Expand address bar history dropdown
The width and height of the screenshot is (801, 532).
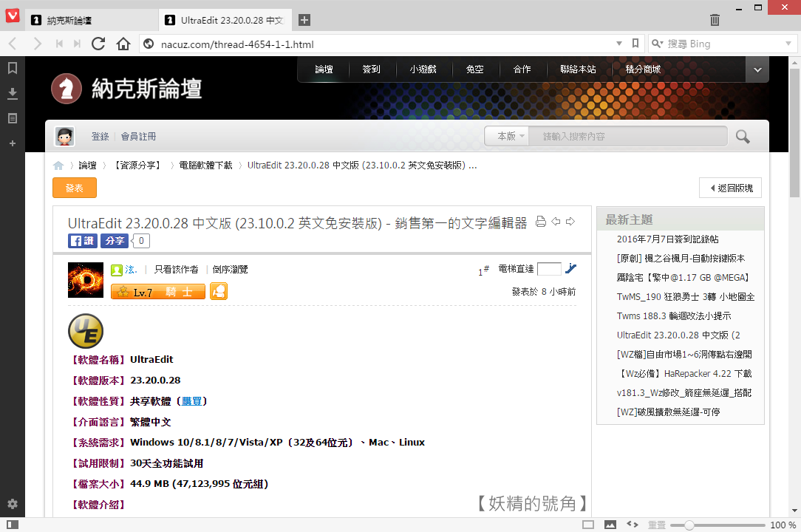[x=619, y=44]
